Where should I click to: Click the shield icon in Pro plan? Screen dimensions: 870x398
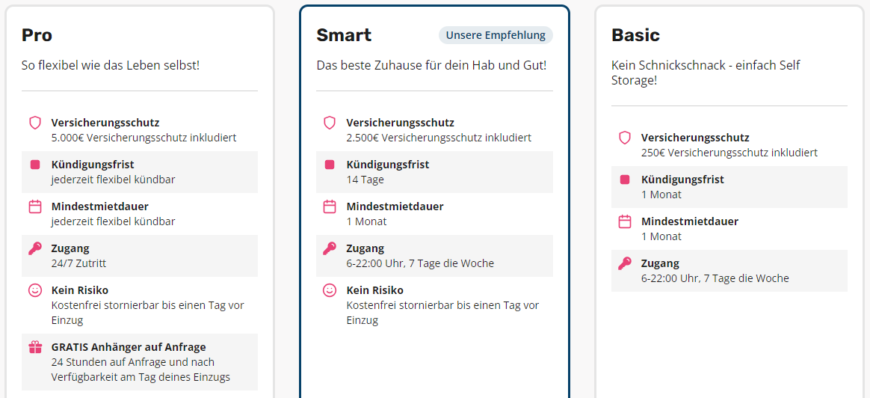coord(35,123)
